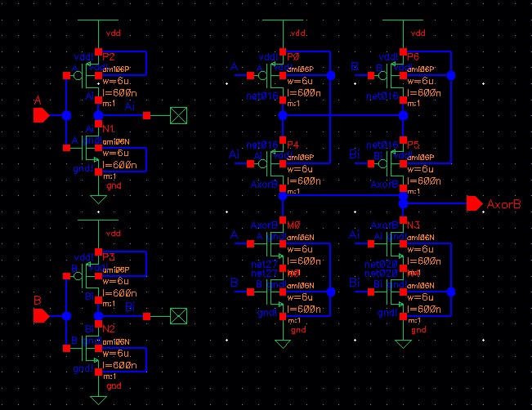Click the junction dot between P0 and P4
This screenshot has height=410, width=532.
click(x=283, y=116)
